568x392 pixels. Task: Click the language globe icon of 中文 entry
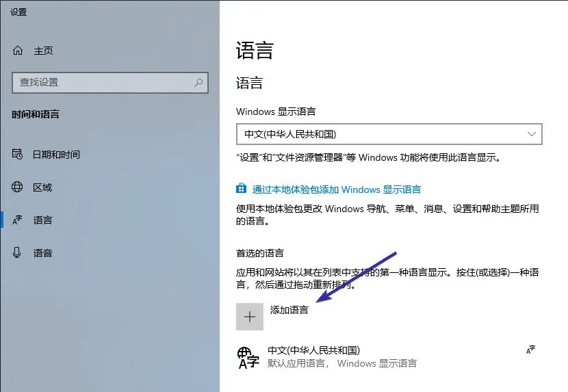248,357
